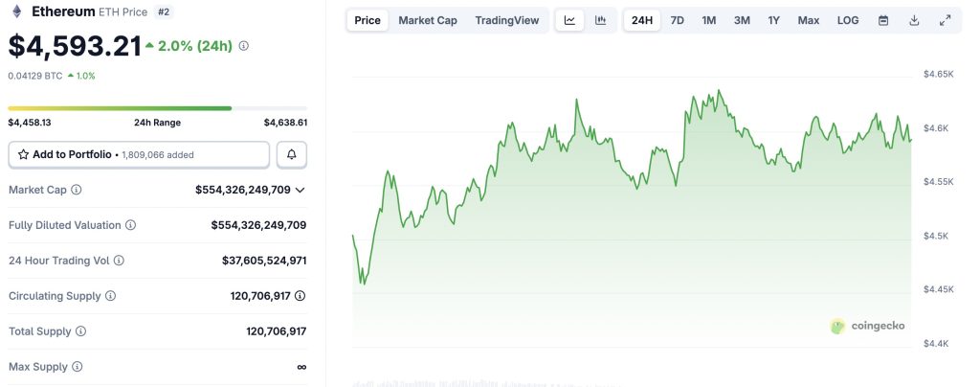Select the 3M time range button
The image size is (980, 387).
click(x=742, y=20)
